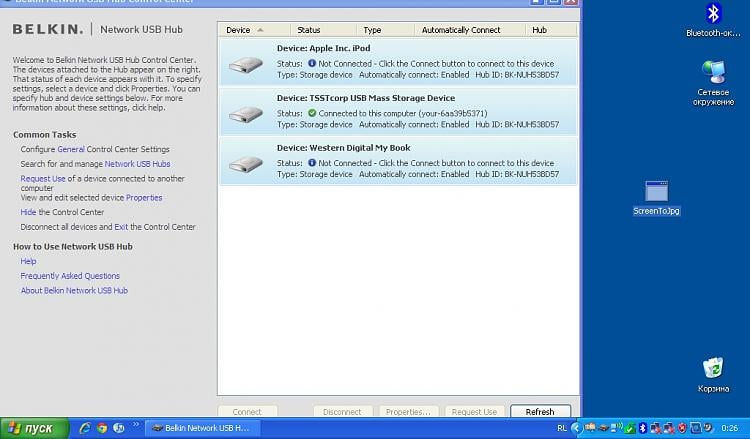This screenshot has width=750, height=439.
Task: Select 'Device: Western Digital My Book' title
Action: (343, 148)
